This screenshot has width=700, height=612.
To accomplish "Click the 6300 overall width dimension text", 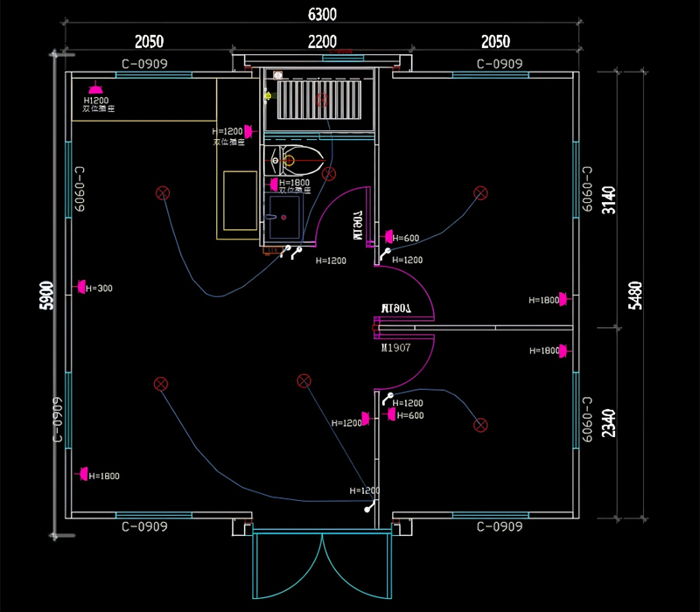I will click(322, 14).
